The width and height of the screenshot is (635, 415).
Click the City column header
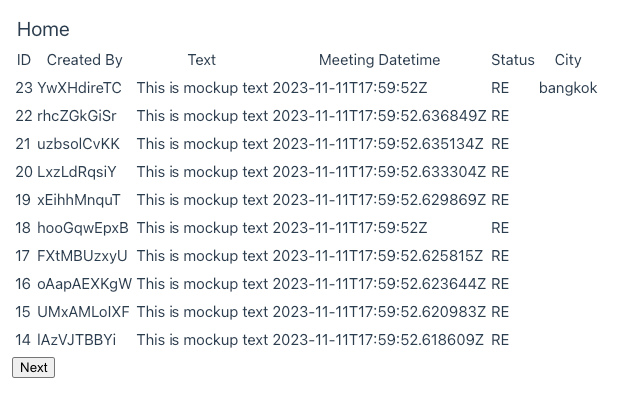[x=568, y=60]
